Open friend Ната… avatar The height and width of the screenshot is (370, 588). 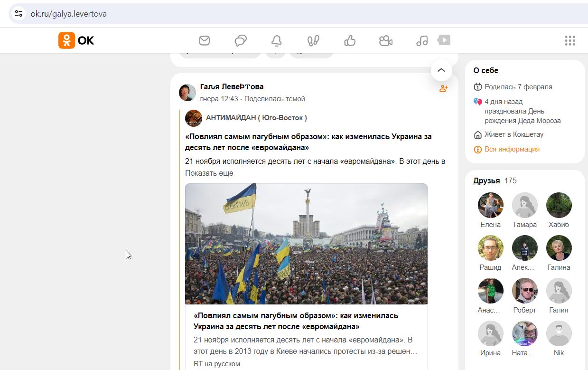(x=525, y=333)
